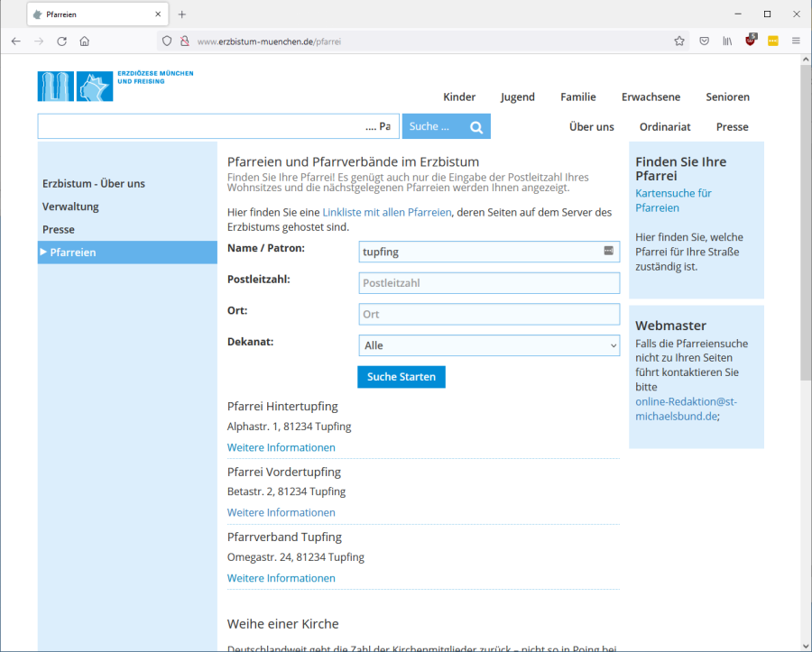The height and width of the screenshot is (652, 812).
Task: Expand the Dekanat dropdown
Action: (489, 345)
